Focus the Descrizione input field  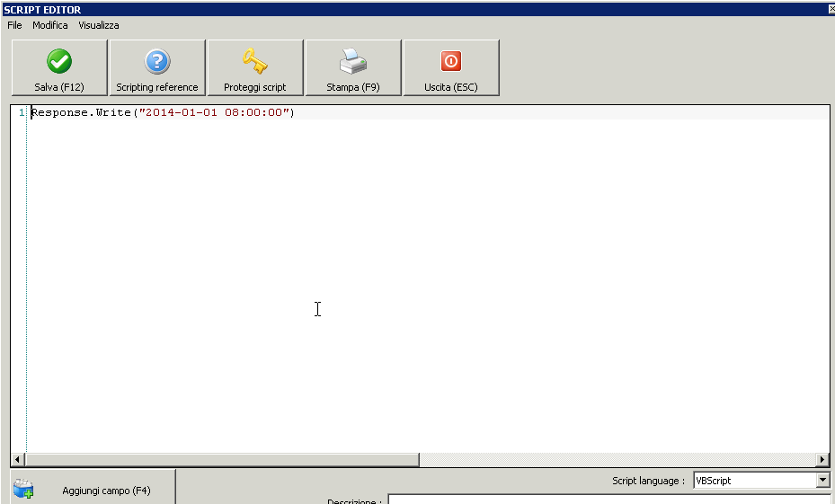pos(611,500)
